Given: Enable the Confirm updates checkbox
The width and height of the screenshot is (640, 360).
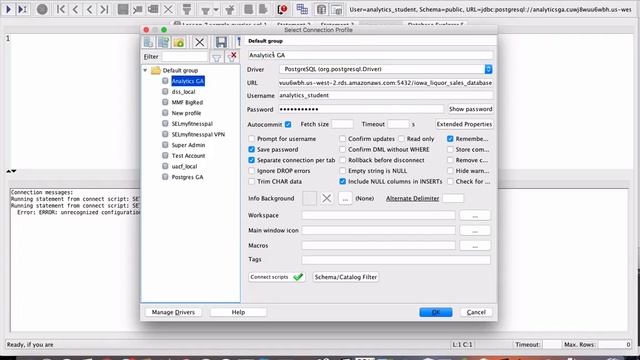Looking at the screenshot, I should coord(342,139).
